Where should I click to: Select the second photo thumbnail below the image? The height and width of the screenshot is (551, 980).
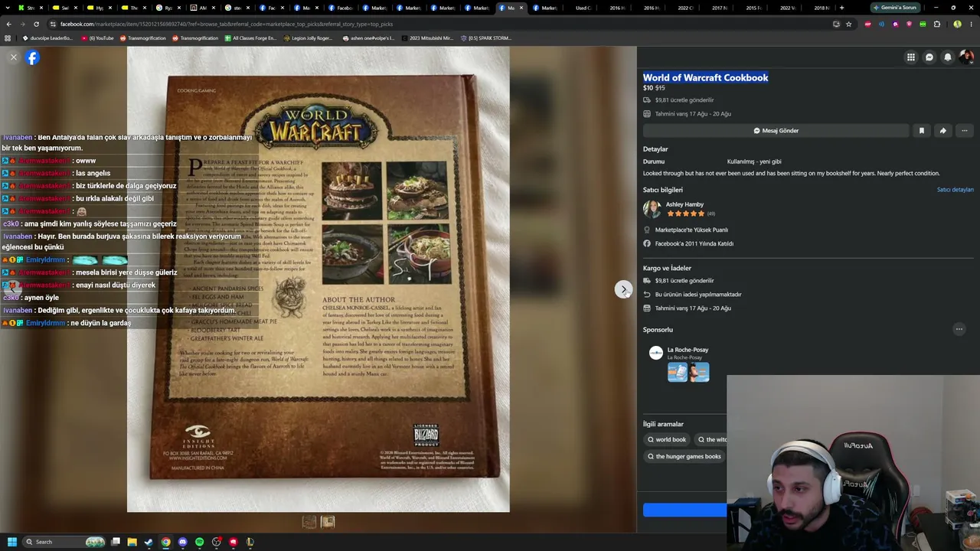[328, 522]
